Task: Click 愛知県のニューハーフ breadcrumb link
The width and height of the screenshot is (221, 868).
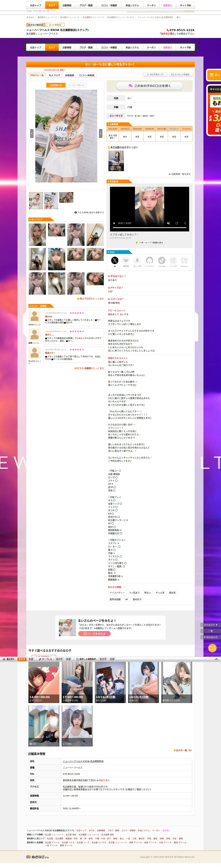Action: point(47,17)
